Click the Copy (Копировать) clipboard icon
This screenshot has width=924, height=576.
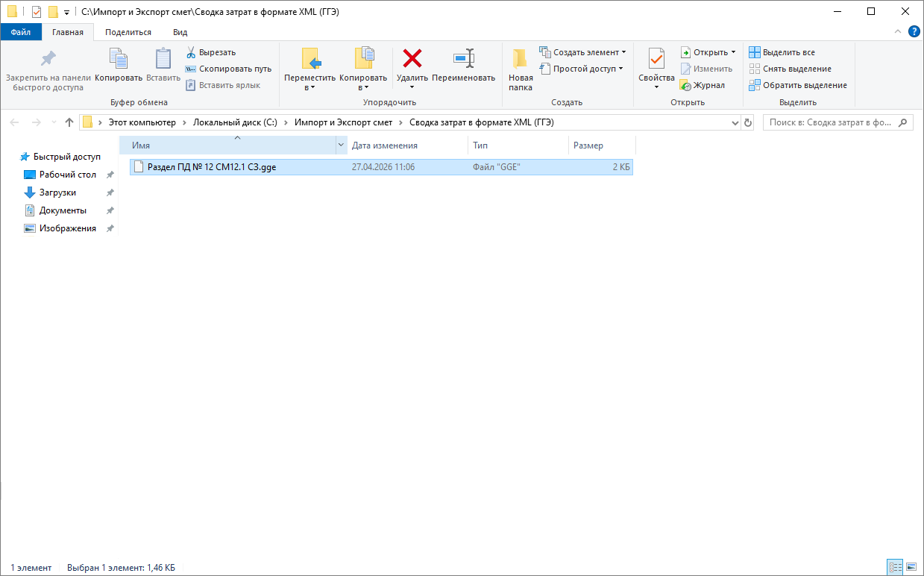[x=119, y=58]
